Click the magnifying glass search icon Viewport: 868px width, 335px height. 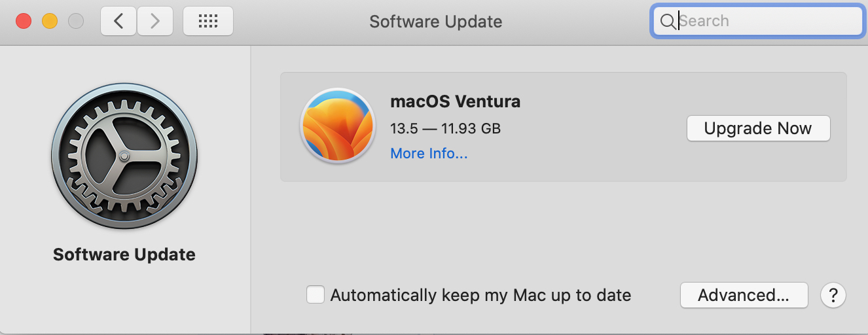pos(667,22)
